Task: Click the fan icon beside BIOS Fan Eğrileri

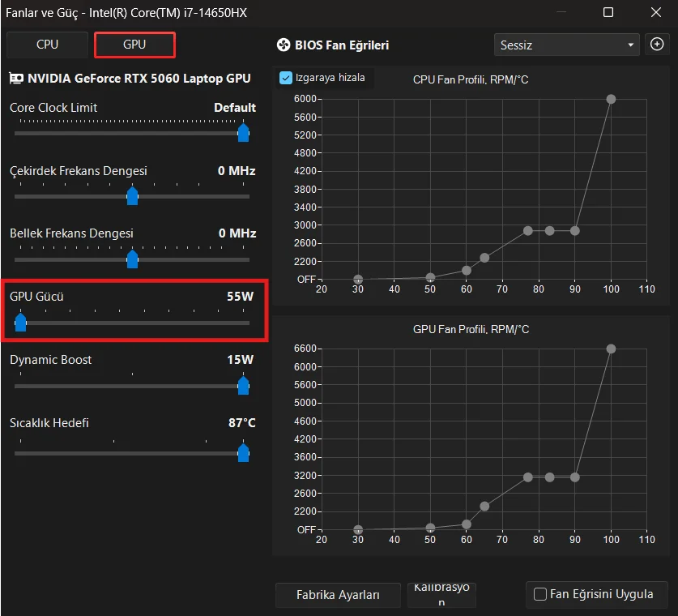Action: (284, 45)
